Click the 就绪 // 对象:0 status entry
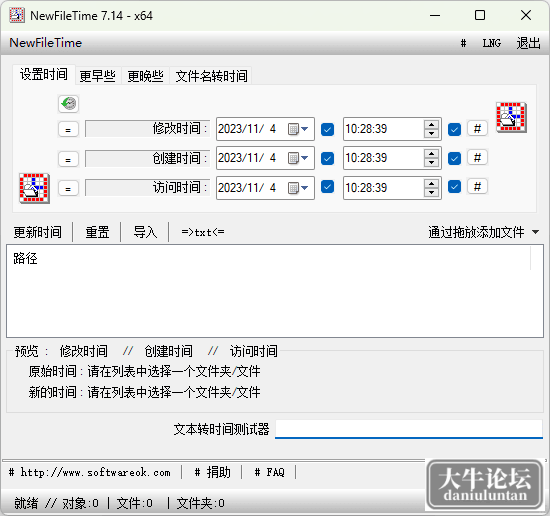 [56, 503]
